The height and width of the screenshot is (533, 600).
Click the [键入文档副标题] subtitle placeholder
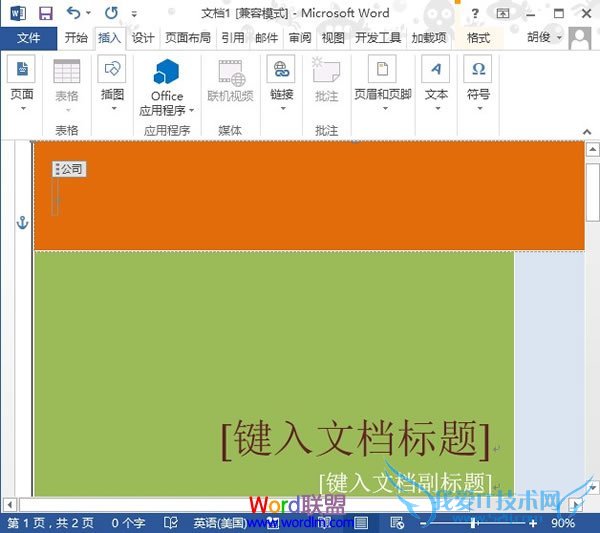pos(406,483)
